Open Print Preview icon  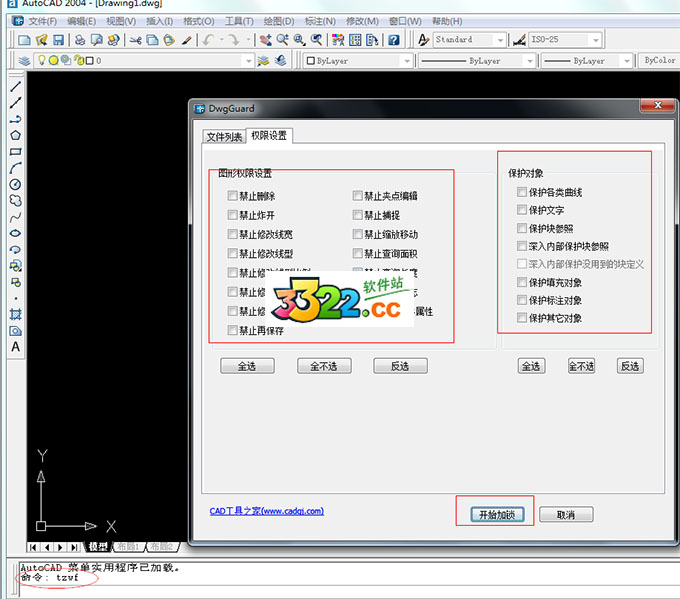point(96,40)
